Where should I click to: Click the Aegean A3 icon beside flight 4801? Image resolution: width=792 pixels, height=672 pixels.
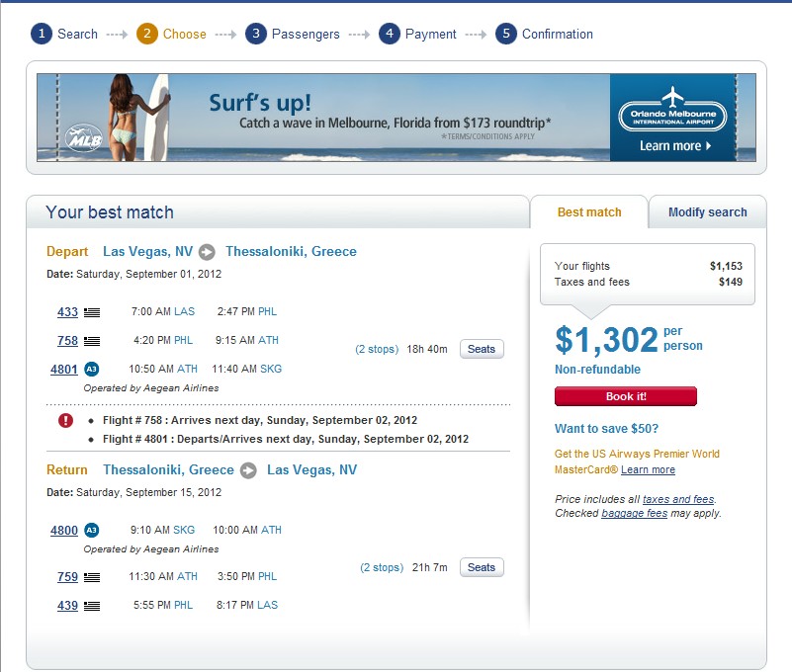pos(91,369)
